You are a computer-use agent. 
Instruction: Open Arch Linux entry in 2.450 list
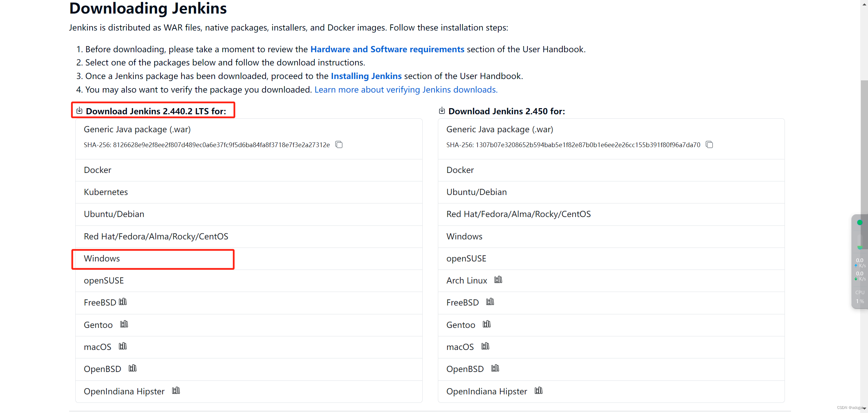point(611,281)
